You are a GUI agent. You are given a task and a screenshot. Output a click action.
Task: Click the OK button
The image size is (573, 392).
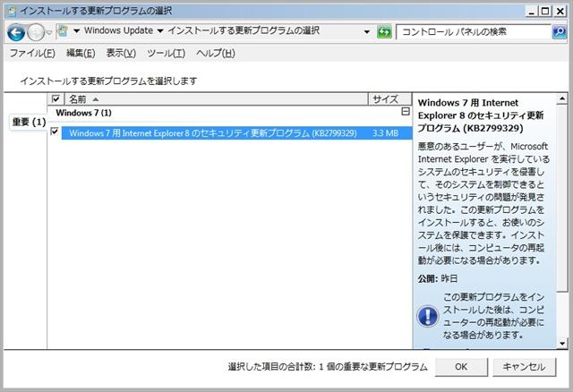(x=461, y=367)
